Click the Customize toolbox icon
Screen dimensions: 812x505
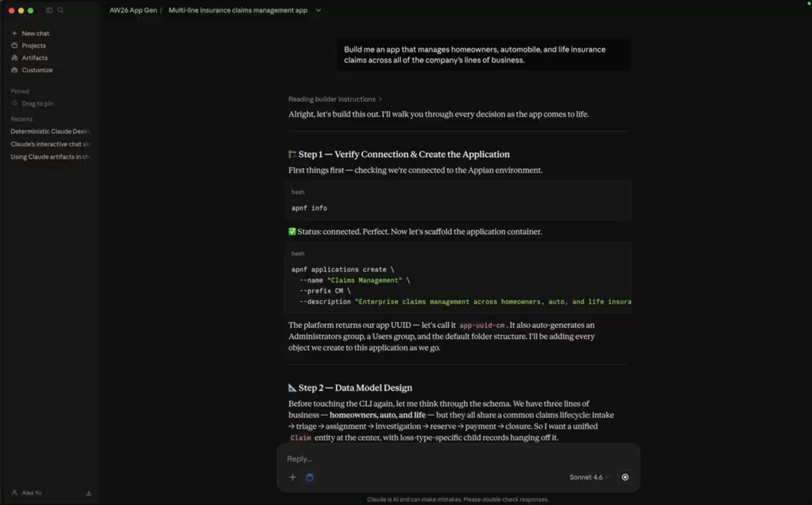click(14, 70)
